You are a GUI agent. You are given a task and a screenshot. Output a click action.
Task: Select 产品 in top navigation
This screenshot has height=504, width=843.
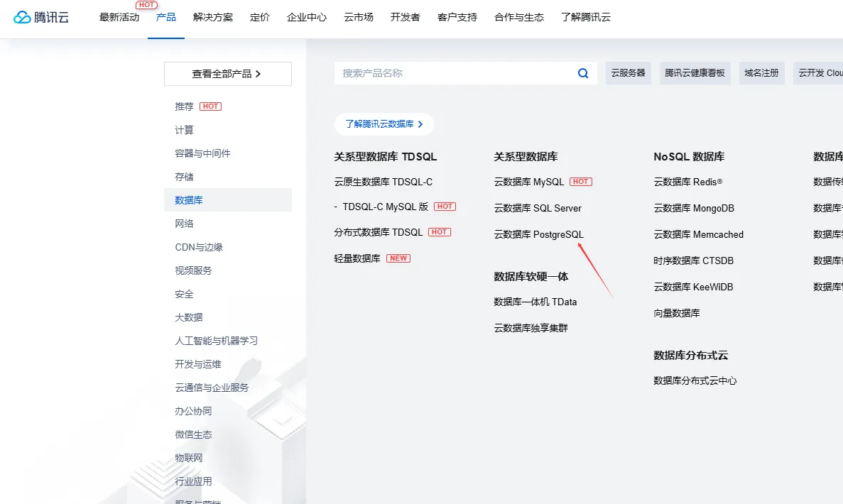pos(166,17)
